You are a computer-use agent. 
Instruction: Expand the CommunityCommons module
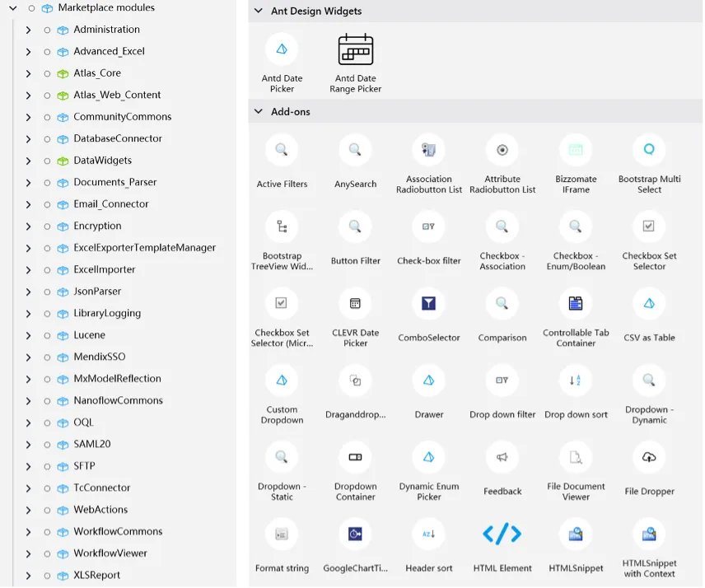[28, 117]
